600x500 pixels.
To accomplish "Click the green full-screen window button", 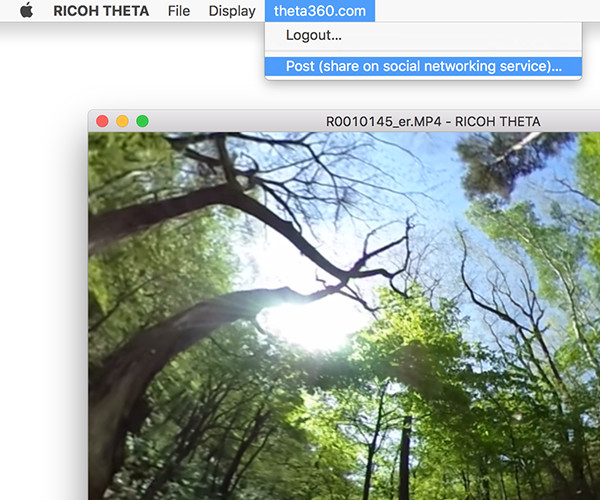I will (142, 121).
